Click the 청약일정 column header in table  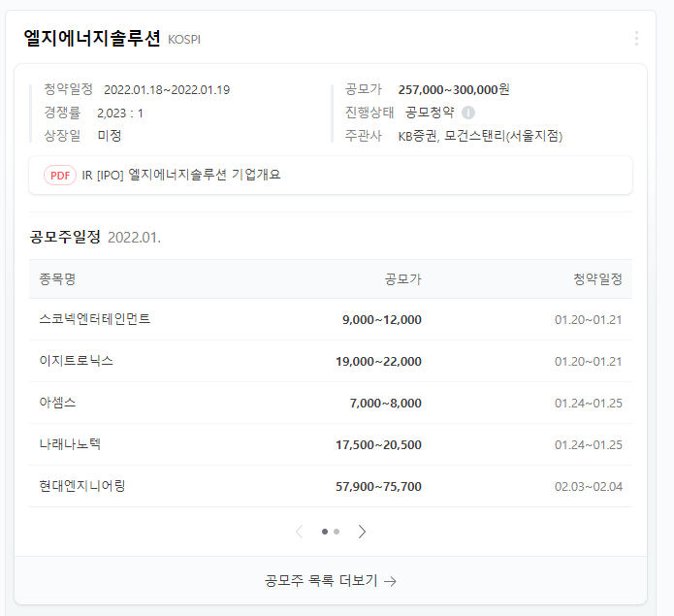597,279
